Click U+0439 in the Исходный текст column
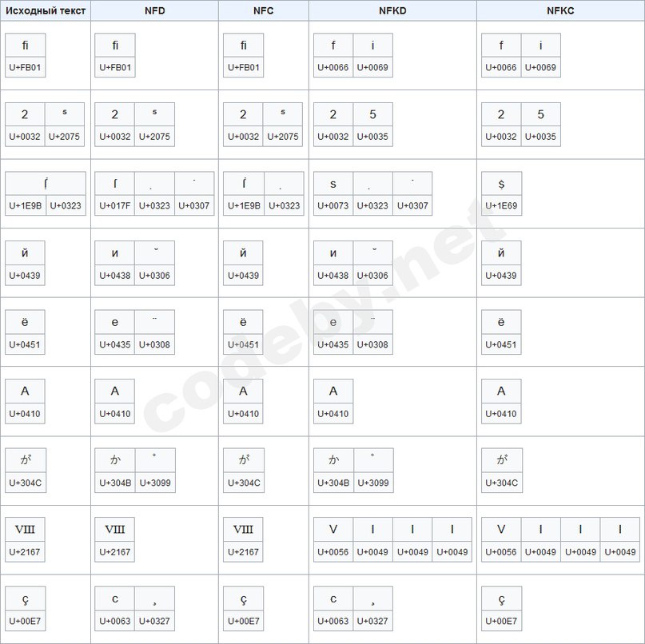The width and height of the screenshot is (645, 644). click(x=25, y=275)
